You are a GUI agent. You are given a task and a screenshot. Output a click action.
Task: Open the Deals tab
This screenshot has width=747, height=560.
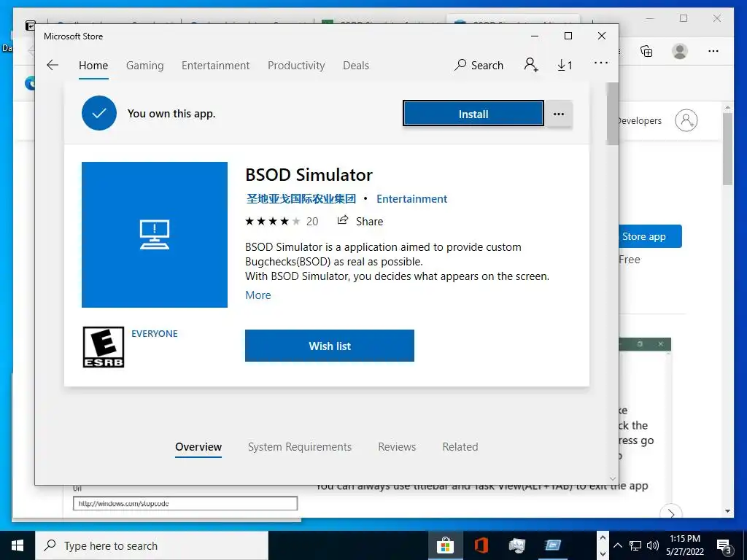(356, 65)
